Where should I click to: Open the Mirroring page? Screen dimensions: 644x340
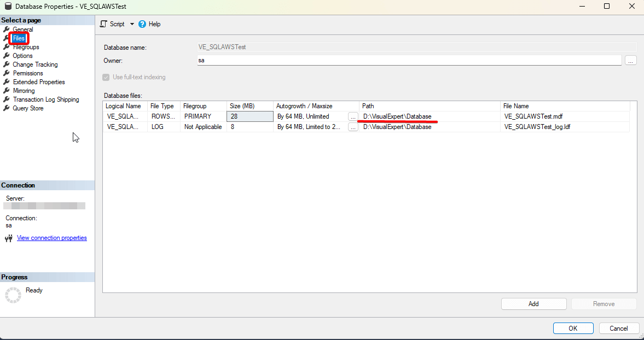24,91
